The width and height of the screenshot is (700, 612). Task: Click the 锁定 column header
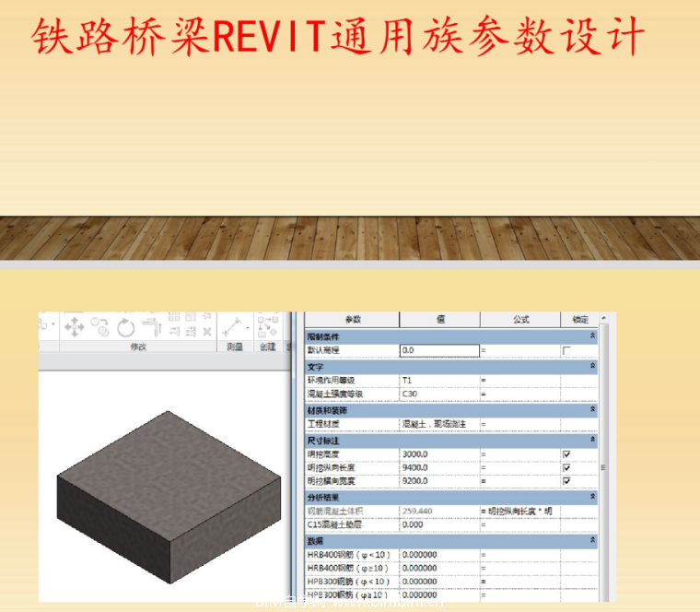pos(580,320)
